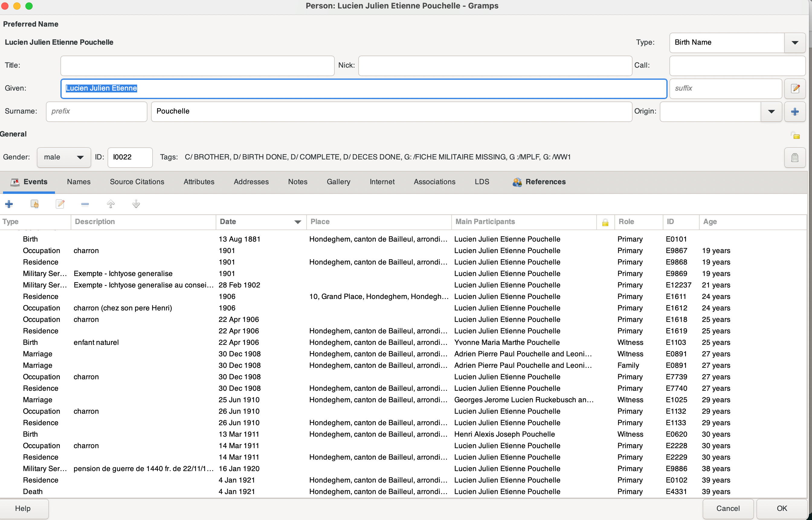Open the Origin dropdown arrow

point(772,111)
